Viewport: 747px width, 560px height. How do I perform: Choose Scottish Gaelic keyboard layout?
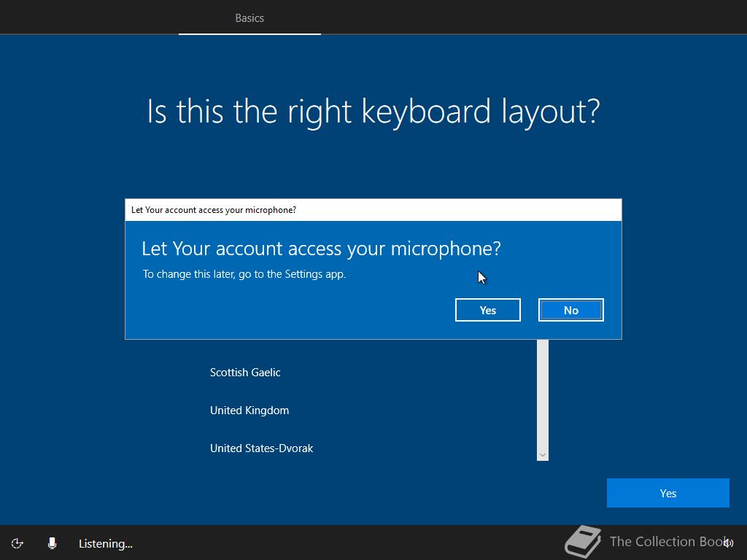tap(245, 373)
